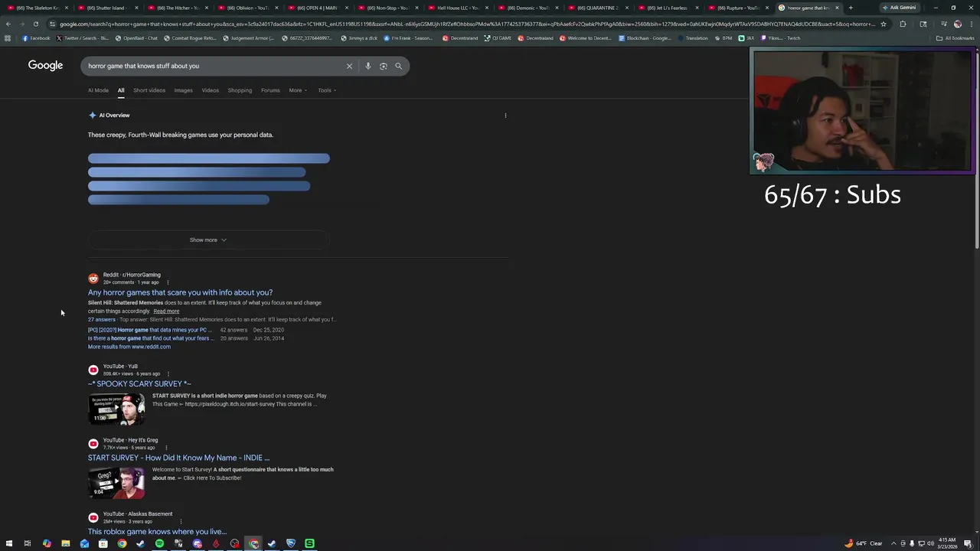
Task: Play the YuB Spooky Scary Survey thumbnail
Action: 116,409
